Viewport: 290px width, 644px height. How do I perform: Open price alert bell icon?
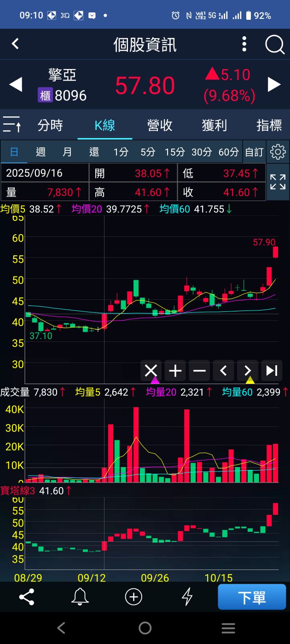80,597
